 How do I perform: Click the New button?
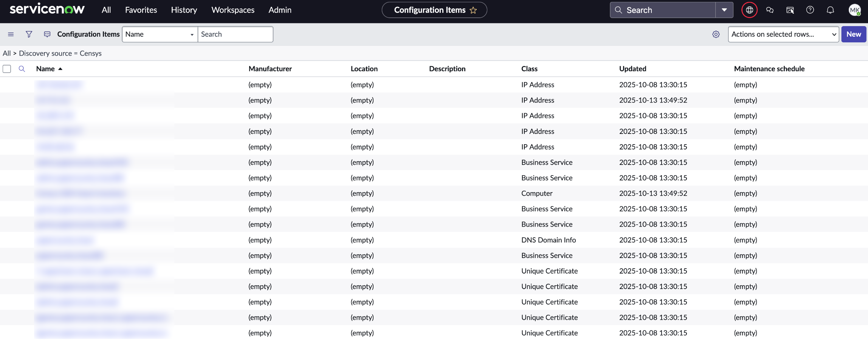click(853, 34)
